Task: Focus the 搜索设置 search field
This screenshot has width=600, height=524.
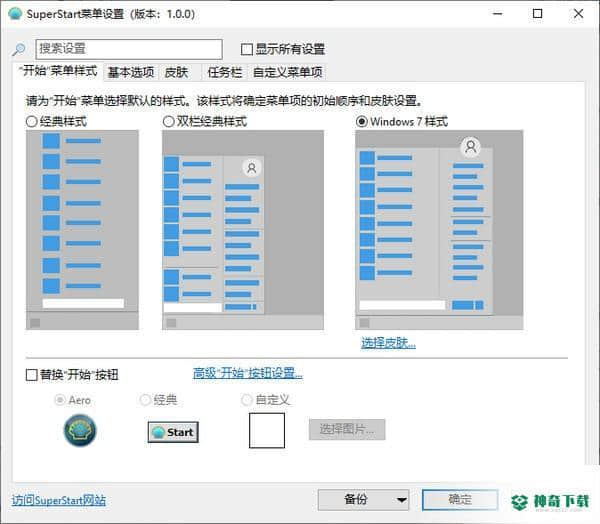Action: tap(129, 49)
